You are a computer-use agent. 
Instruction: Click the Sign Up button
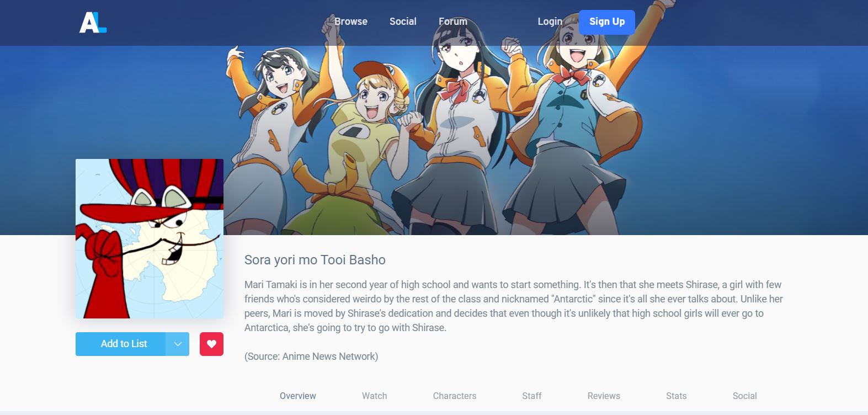[607, 22]
